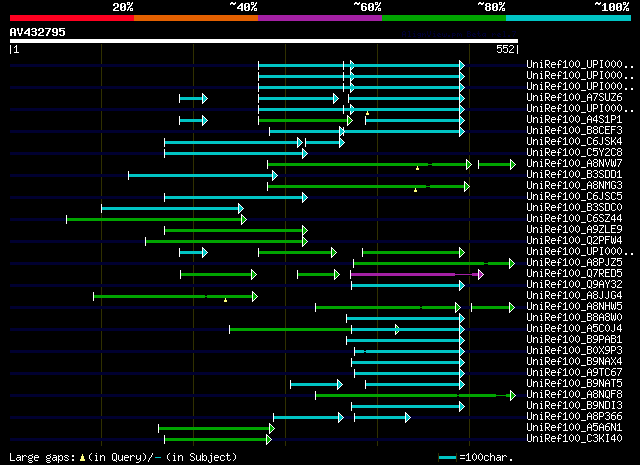Viewport: 640px width, 465px height.
Task: Click the green alignment bar in C6SZ44 row
Action: pyautogui.click(x=157, y=220)
